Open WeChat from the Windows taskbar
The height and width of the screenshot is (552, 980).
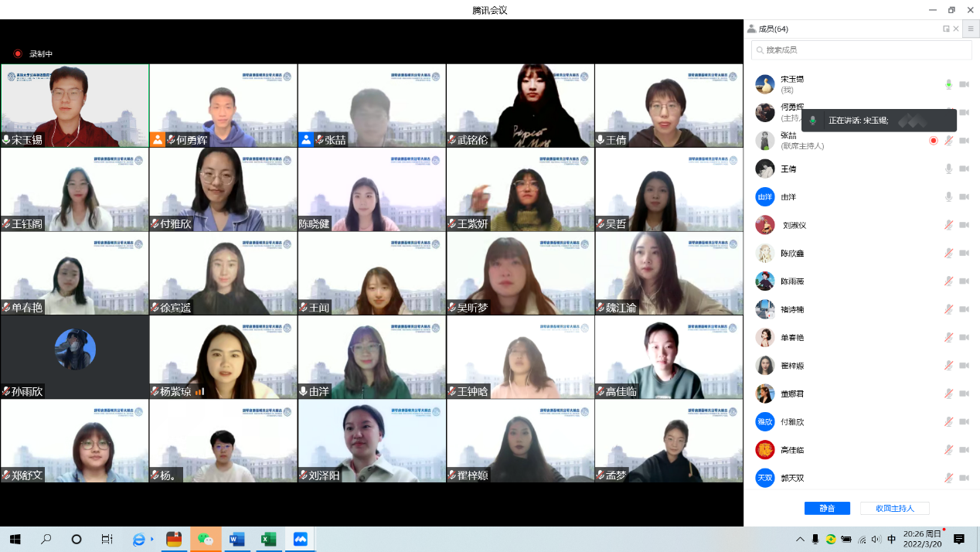coord(206,539)
